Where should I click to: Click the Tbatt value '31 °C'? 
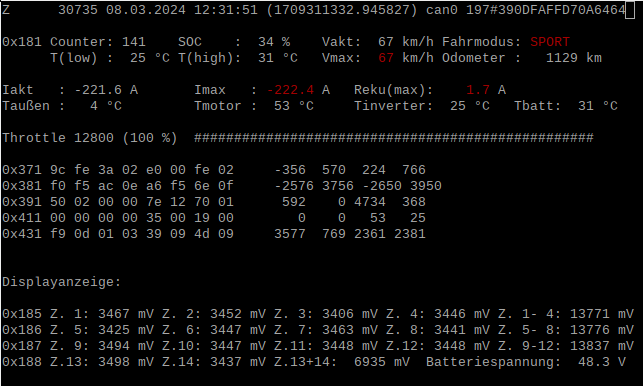coord(598,106)
